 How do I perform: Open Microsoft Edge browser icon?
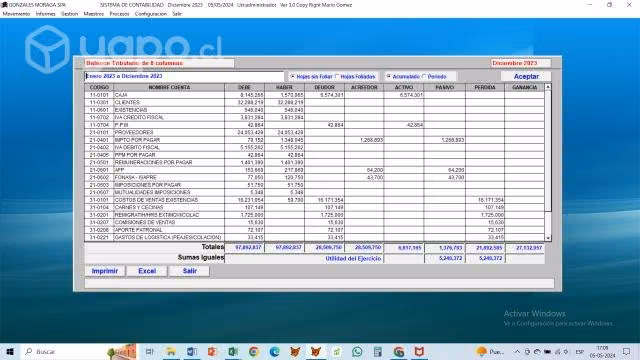[274, 351]
